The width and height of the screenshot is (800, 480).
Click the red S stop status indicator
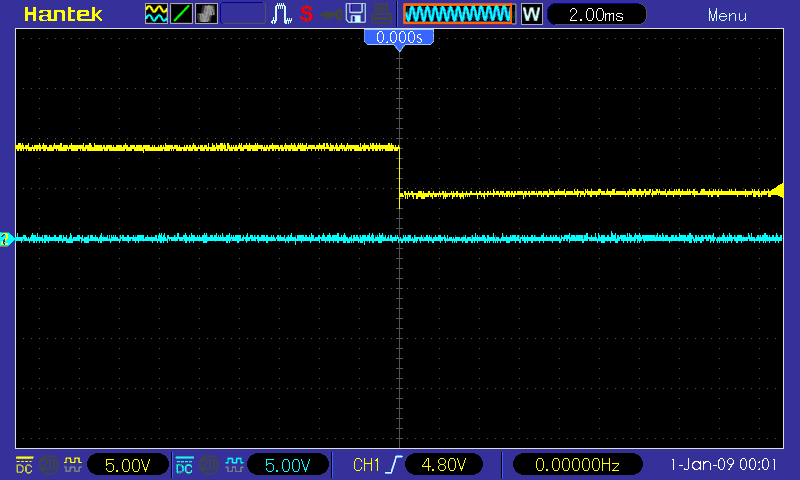point(306,14)
